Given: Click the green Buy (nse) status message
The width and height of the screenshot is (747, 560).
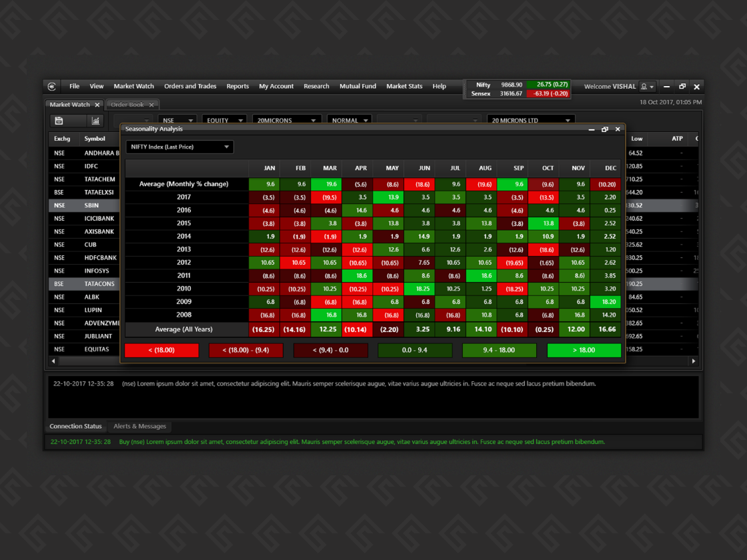Looking at the screenshot, I should (361, 442).
